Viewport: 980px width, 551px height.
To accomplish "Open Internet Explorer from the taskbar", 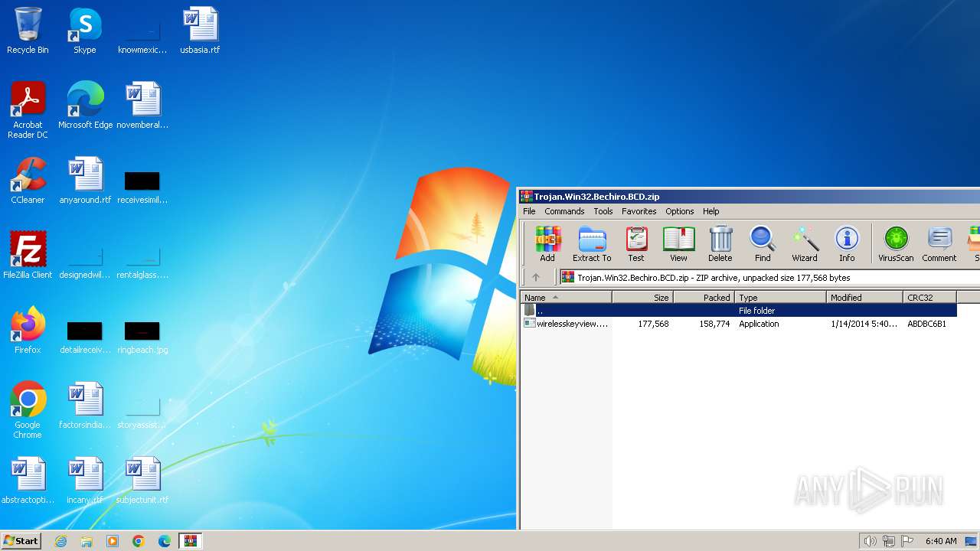I will click(60, 541).
